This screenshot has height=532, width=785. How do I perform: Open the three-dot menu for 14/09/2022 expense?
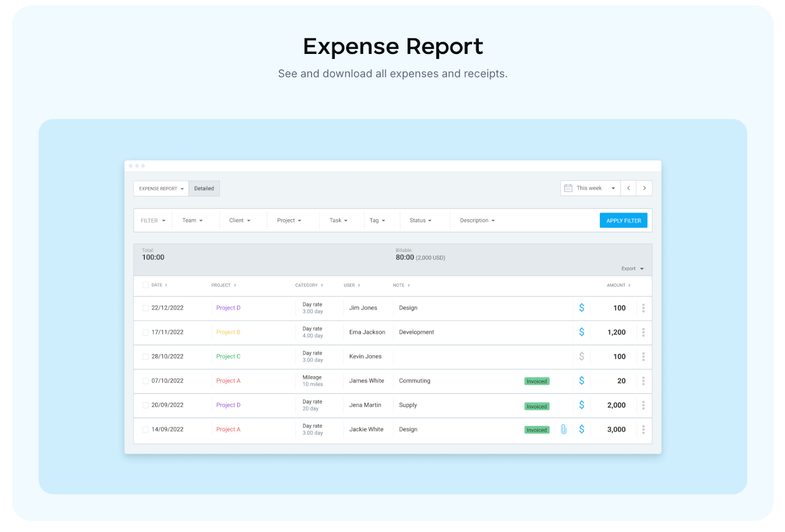[643, 430]
